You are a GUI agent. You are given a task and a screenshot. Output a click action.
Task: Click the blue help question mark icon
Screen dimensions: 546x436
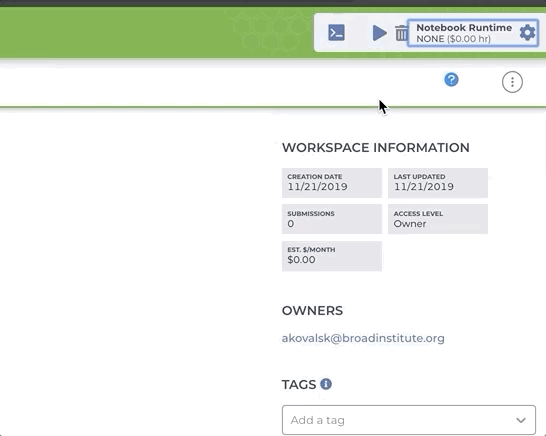point(451,80)
